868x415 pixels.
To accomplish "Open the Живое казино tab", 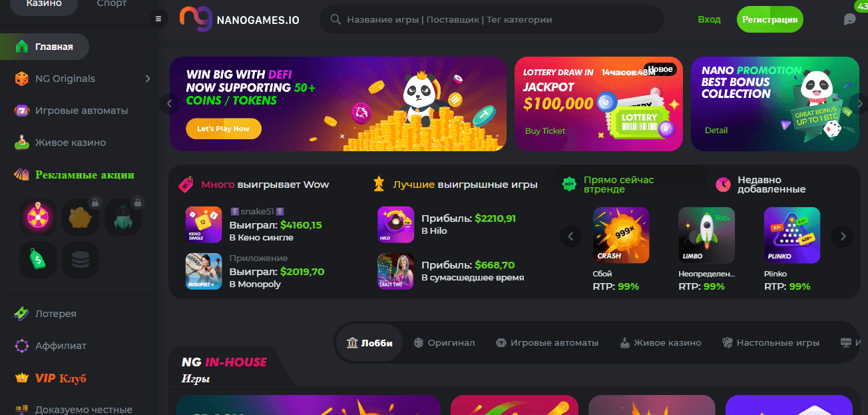I will tap(660, 342).
